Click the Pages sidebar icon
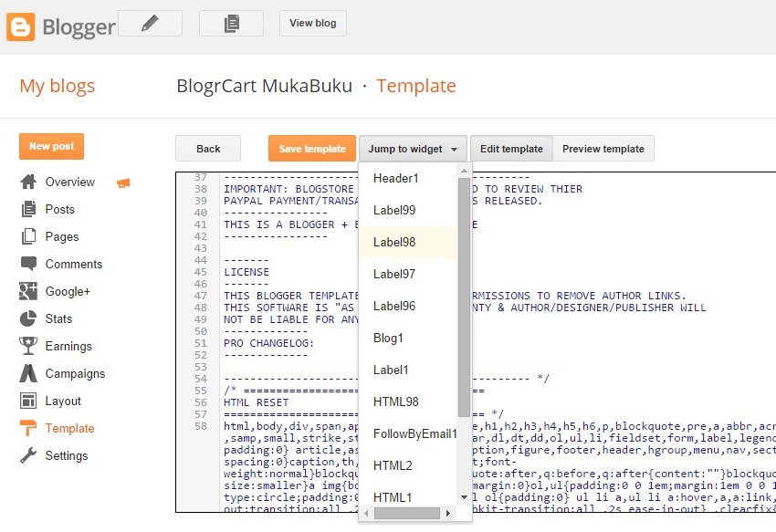776x532 pixels. 28,236
